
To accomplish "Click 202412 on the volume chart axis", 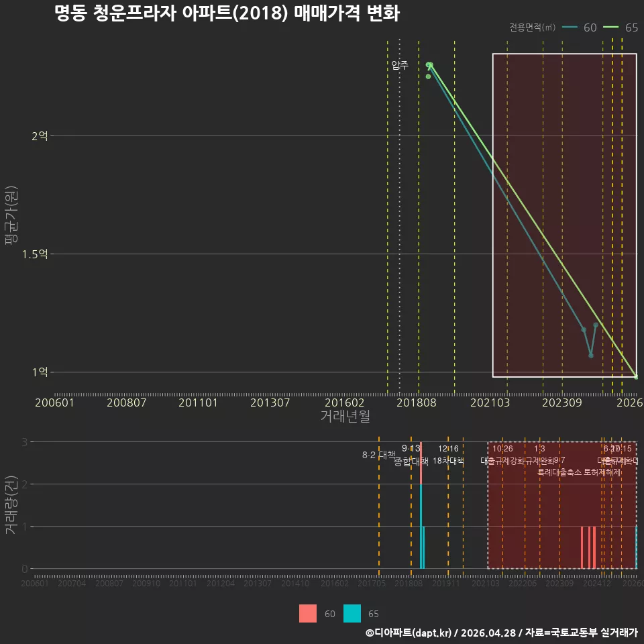I will click(x=597, y=583).
